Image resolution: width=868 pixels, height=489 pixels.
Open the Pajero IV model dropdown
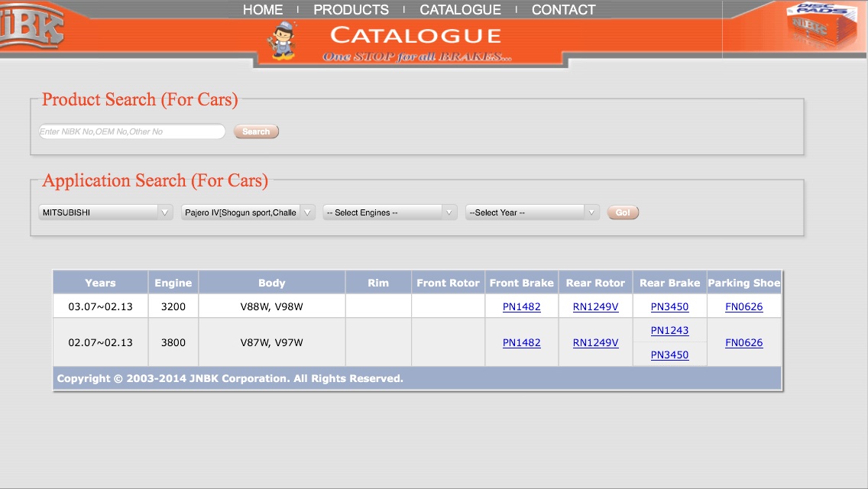click(248, 212)
